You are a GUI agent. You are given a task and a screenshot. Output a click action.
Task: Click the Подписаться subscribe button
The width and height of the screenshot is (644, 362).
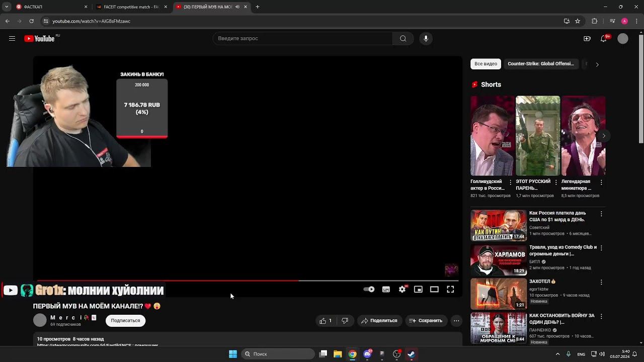click(125, 321)
